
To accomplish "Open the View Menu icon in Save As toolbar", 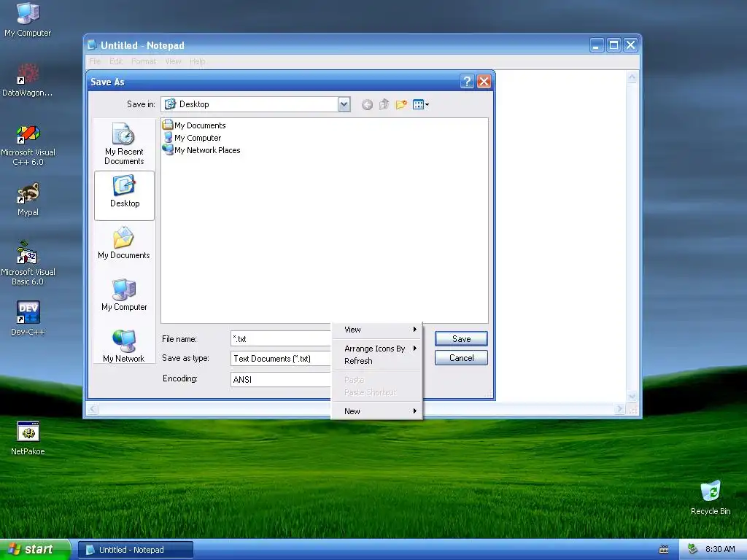I will pos(421,104).
